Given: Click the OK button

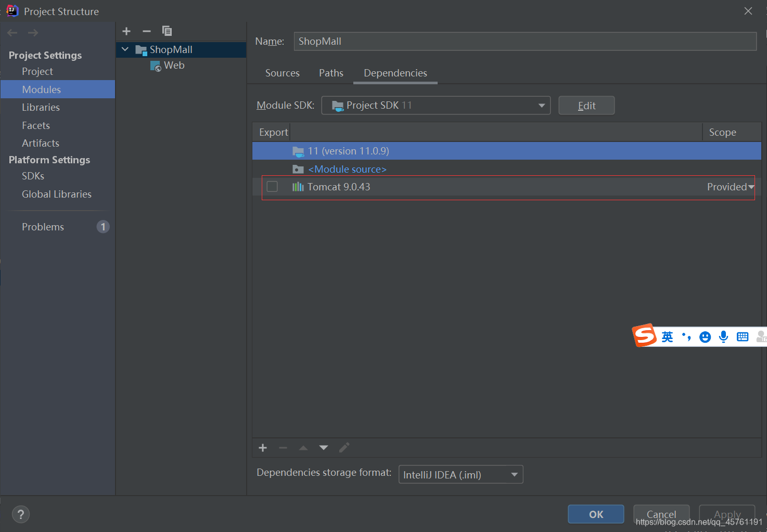Looking at the screenshot, I should point(596,514).
